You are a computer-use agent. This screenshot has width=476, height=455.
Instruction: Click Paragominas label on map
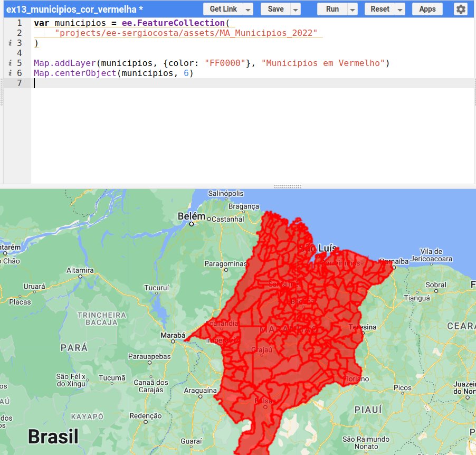(x=225, y=263)
